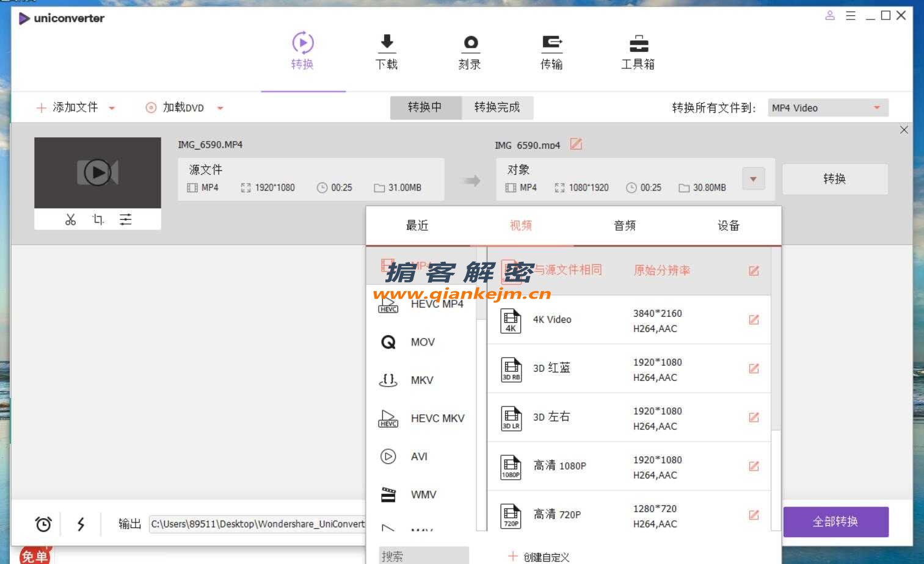
Task: Edit the 4K Video preset
Action: click(x=754, y=320)
